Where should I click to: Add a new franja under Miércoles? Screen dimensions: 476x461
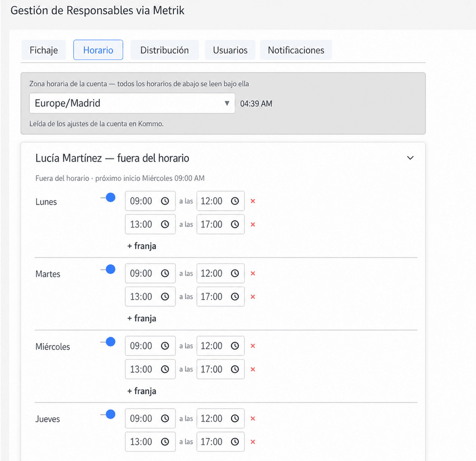[x=142, y=391]
